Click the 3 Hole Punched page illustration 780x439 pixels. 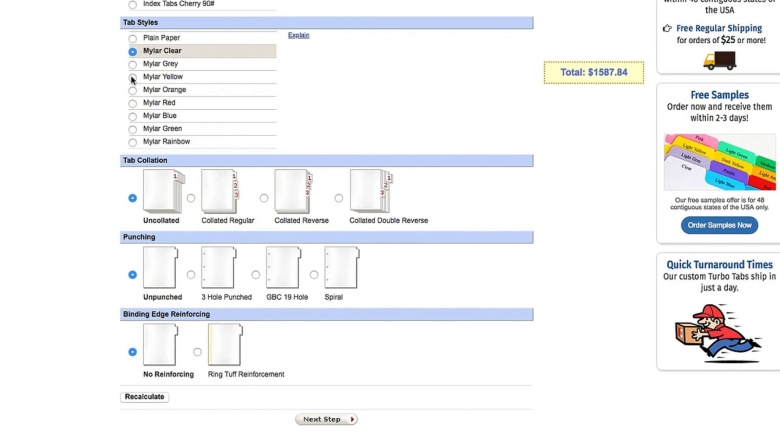tap(218, 267)
